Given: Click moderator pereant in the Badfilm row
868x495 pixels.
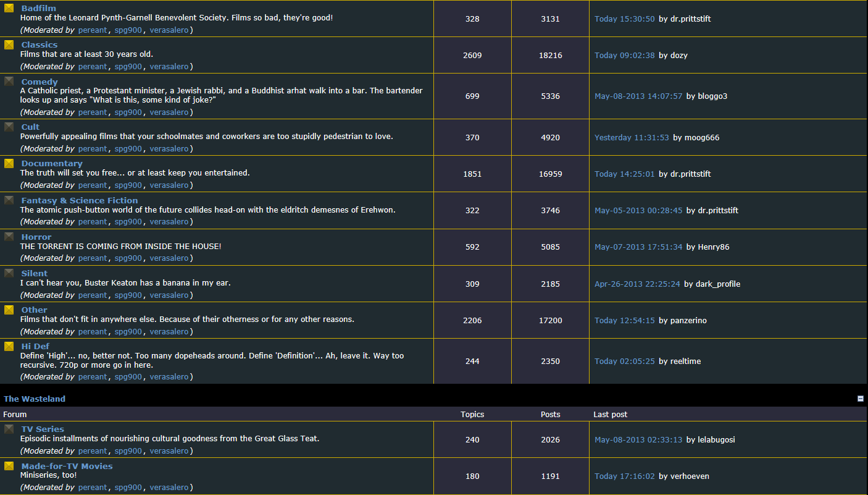Looking at the screenshot, I should tap(93, 30).
